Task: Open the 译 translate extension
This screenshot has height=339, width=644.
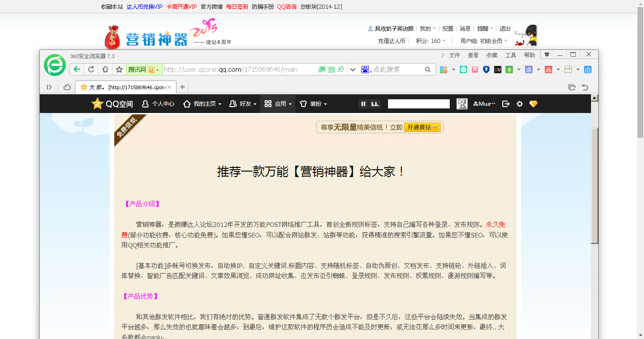Action: pyautogui.click(x=529, y=69)
